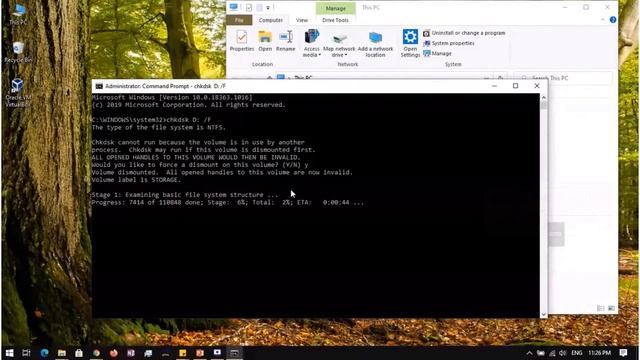The image size is (640, 360).
Task: Open the Action Center notifications icon
Action: [x=623, y=353]
